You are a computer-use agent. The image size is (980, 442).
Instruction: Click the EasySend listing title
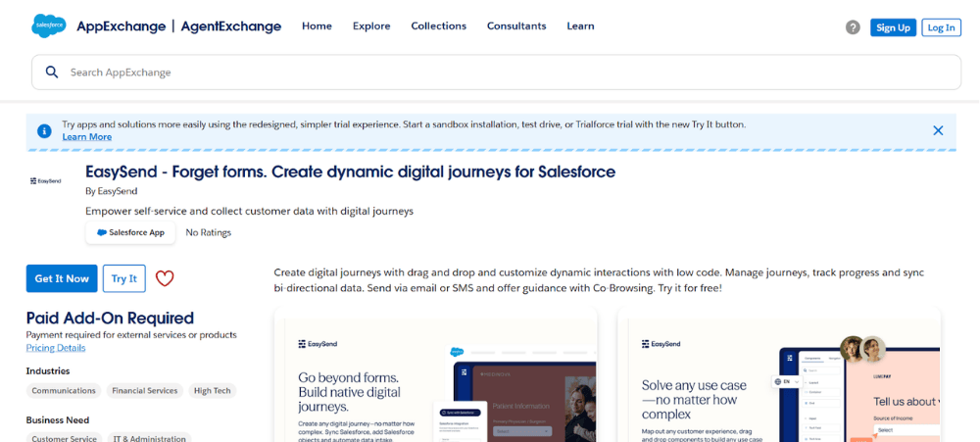351,172
